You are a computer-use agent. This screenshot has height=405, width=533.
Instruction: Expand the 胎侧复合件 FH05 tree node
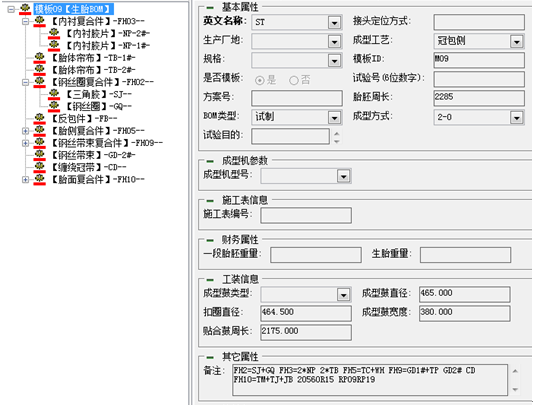pyautogui.click(x=25, y=131)
